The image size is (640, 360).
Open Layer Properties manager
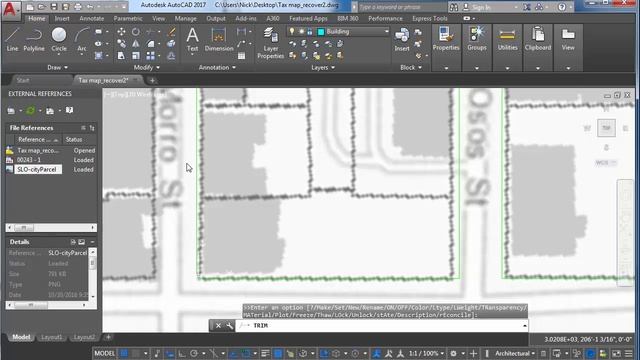(270, 43)
